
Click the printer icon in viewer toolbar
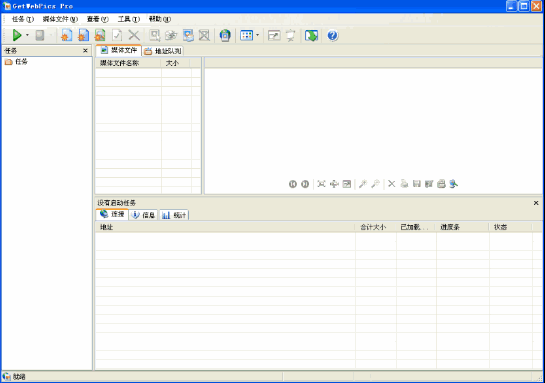tap(441, 184)
